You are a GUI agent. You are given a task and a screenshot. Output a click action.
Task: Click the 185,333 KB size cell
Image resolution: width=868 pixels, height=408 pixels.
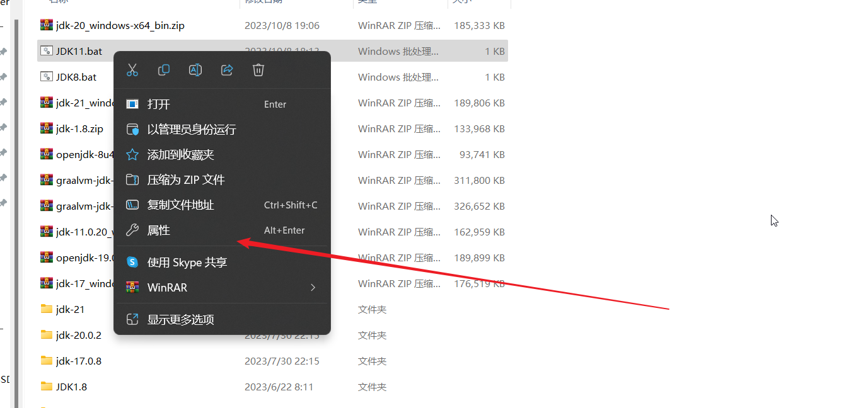[x=479, y=26]
